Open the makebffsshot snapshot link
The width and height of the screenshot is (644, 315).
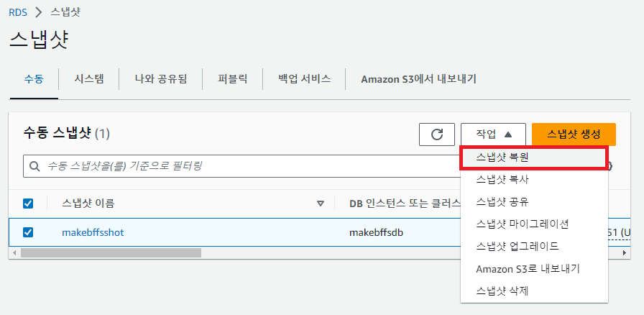[93, 233]
